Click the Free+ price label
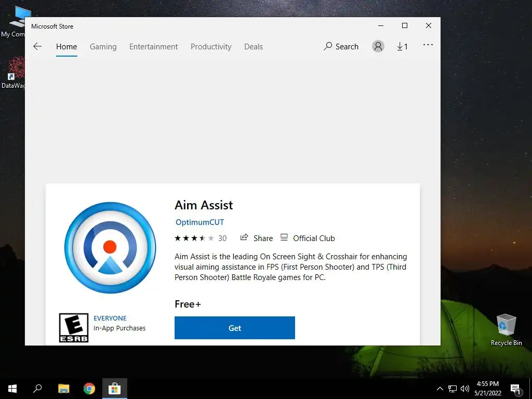532x399 pixels. tap(188, 304)
